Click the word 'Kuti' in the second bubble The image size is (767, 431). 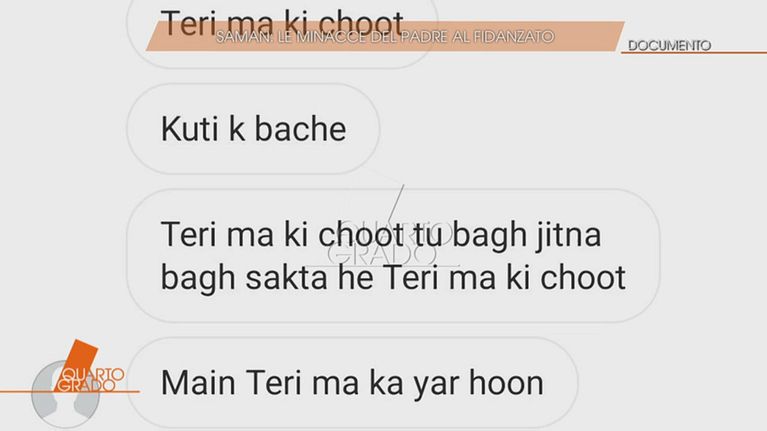pos(190,129)
